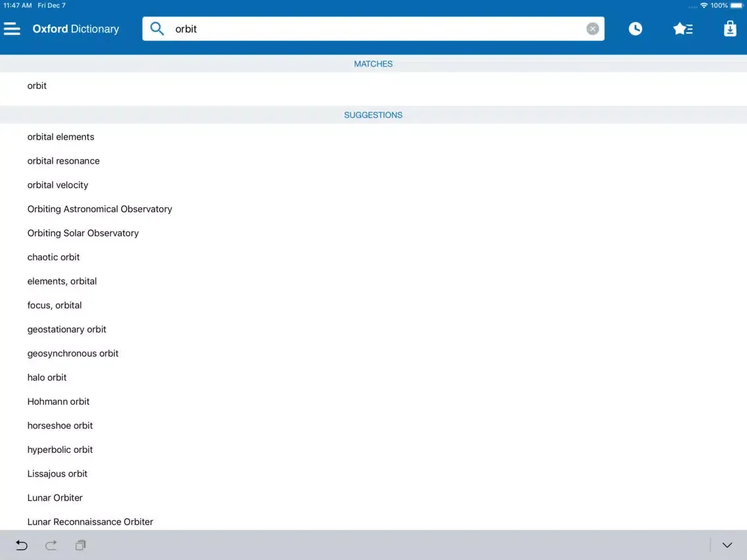Open the geosynchronous orbit entry
This screenshot has width=747, height=560.
pyautogui.click(x=73, y=354)
